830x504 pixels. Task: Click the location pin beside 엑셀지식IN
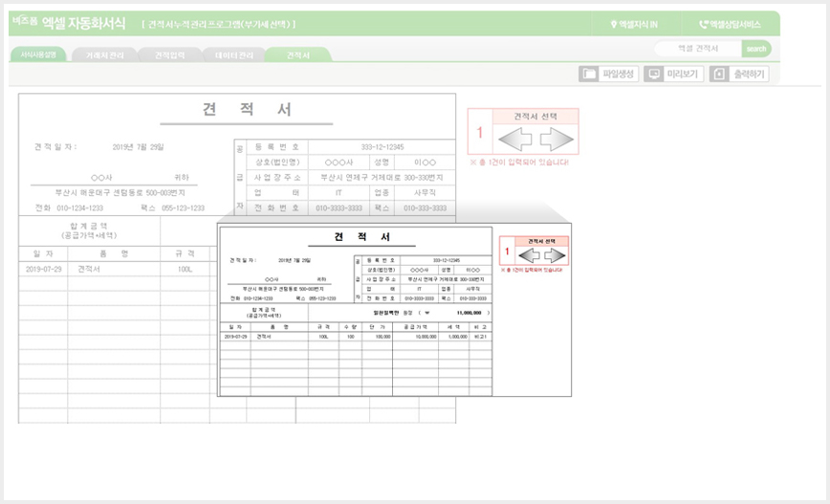click(614, 24)
